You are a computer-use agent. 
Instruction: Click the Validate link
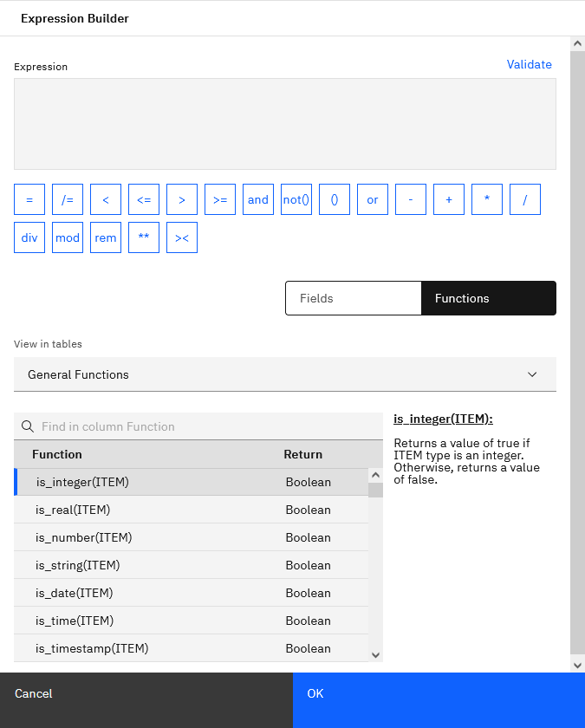[x=529, y=64]
